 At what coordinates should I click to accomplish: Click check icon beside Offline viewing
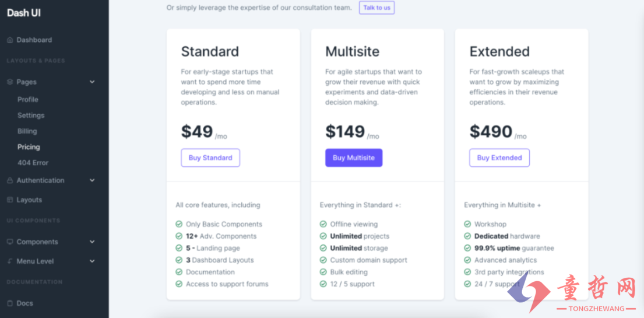[323, 224]
